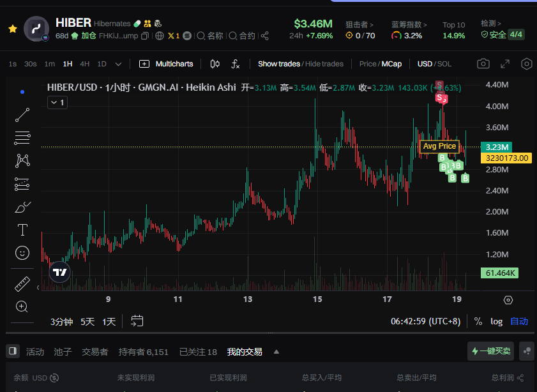Select the 30s timeframe
This screenshot has width=537, height=392.
click(x=31, y=64)
